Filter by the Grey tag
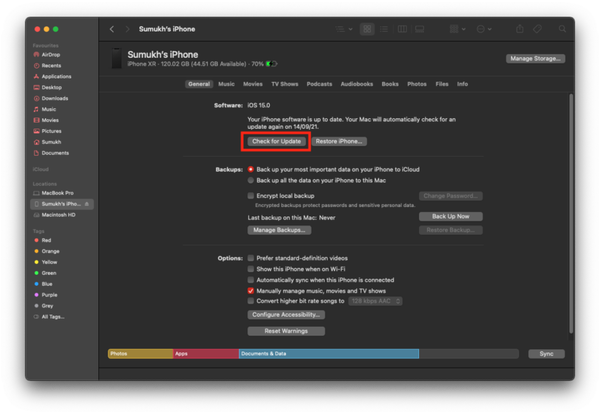 click(44, 306)
